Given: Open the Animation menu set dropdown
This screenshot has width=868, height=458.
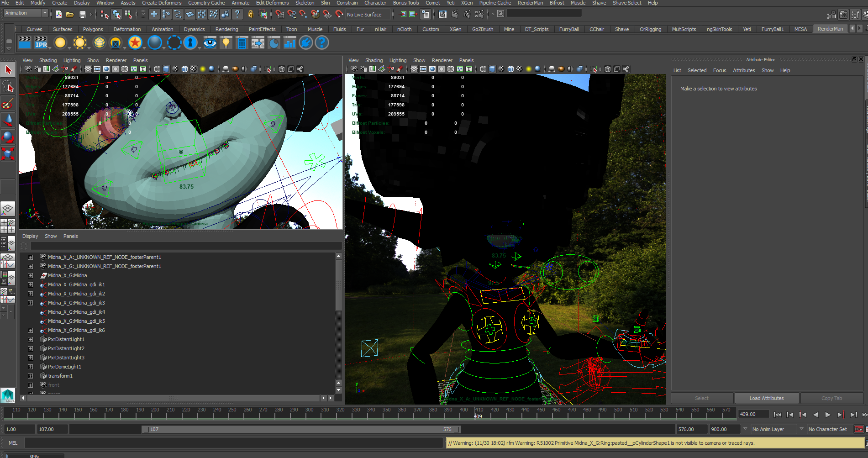Looking at the screenshot, I should (x=26, y=13).
